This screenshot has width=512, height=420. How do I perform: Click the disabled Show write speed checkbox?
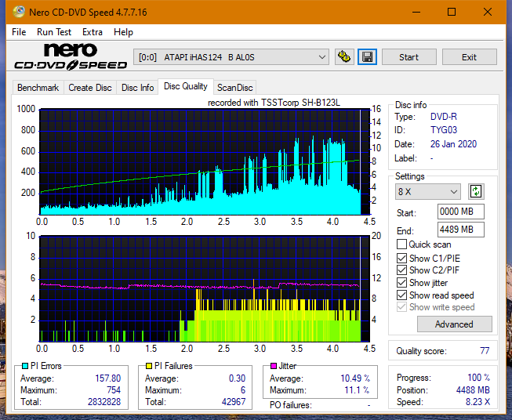pos(401,307)
